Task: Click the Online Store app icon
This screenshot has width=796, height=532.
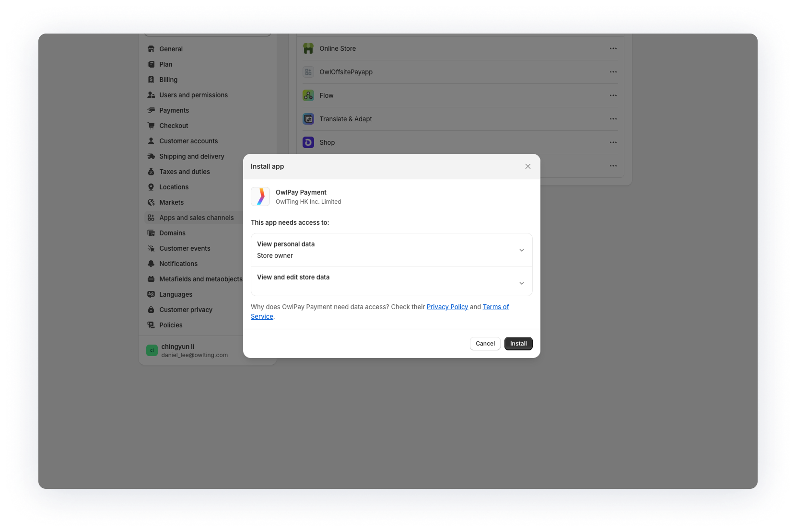Action: pos(308,48)
